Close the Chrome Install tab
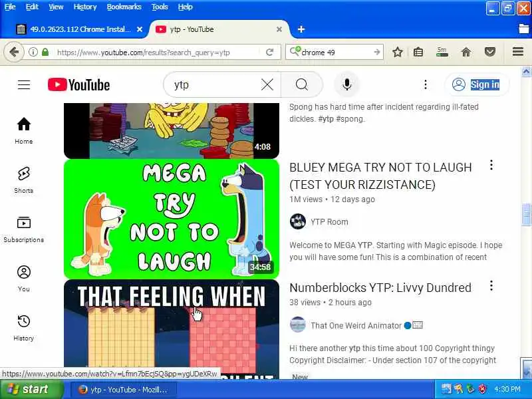 [140, 29]
